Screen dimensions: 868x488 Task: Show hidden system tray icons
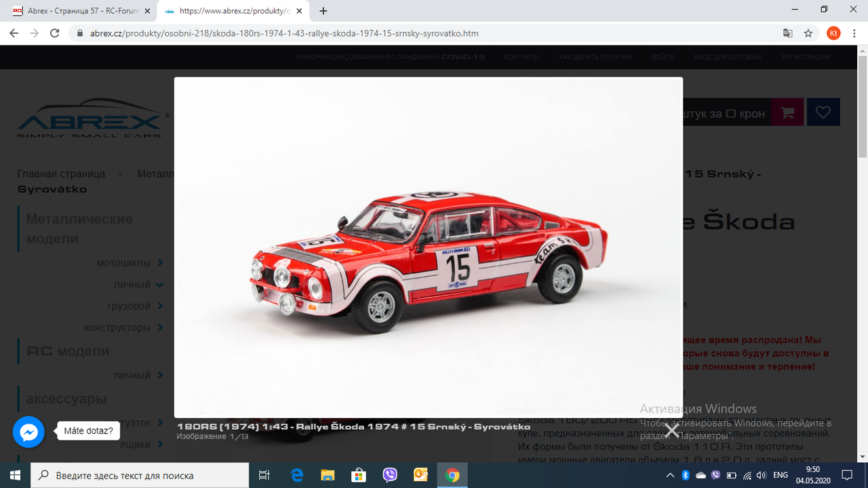670,475
